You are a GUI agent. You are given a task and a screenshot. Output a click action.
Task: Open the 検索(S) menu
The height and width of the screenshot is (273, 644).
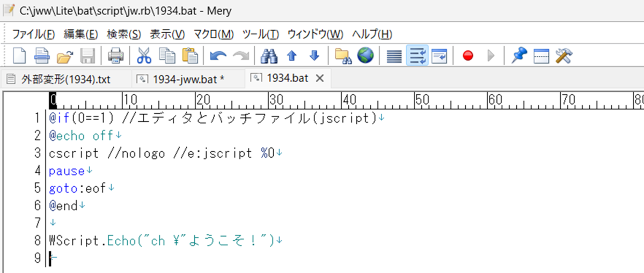tap(124, 34)
